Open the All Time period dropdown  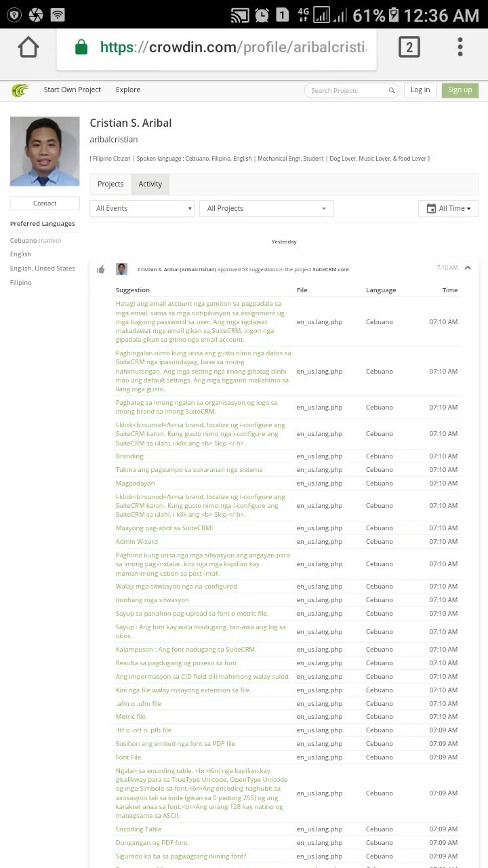point(448,208)
